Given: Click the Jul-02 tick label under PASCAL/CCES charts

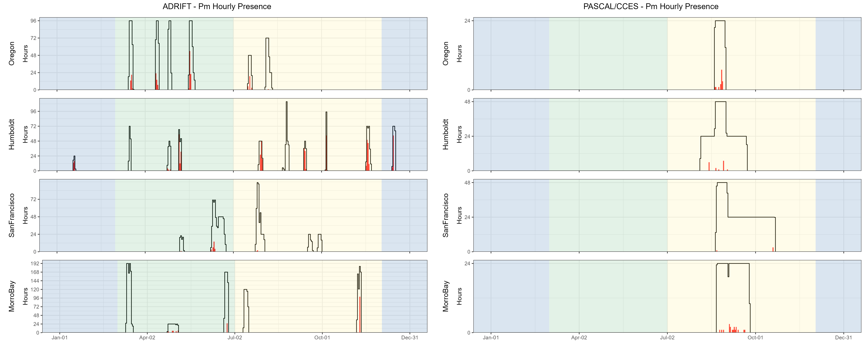Looking at the screenshot, I should pos(667,338).
